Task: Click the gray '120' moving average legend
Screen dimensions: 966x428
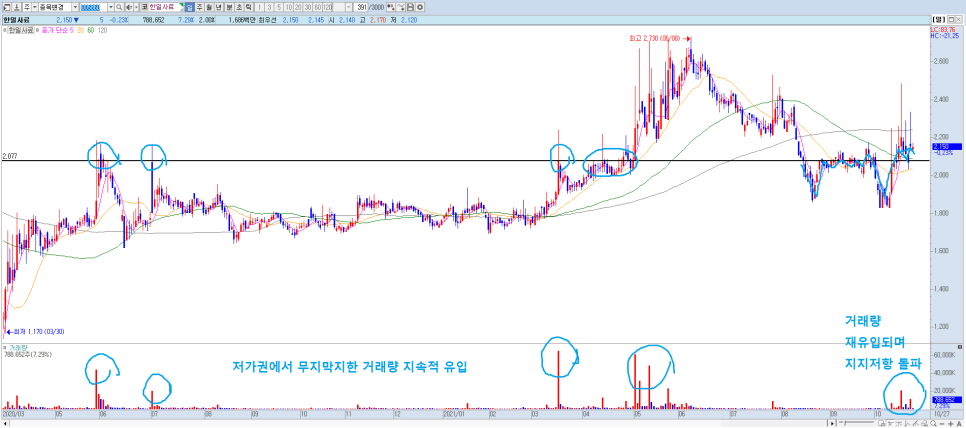Action: (x=102, y=30)
